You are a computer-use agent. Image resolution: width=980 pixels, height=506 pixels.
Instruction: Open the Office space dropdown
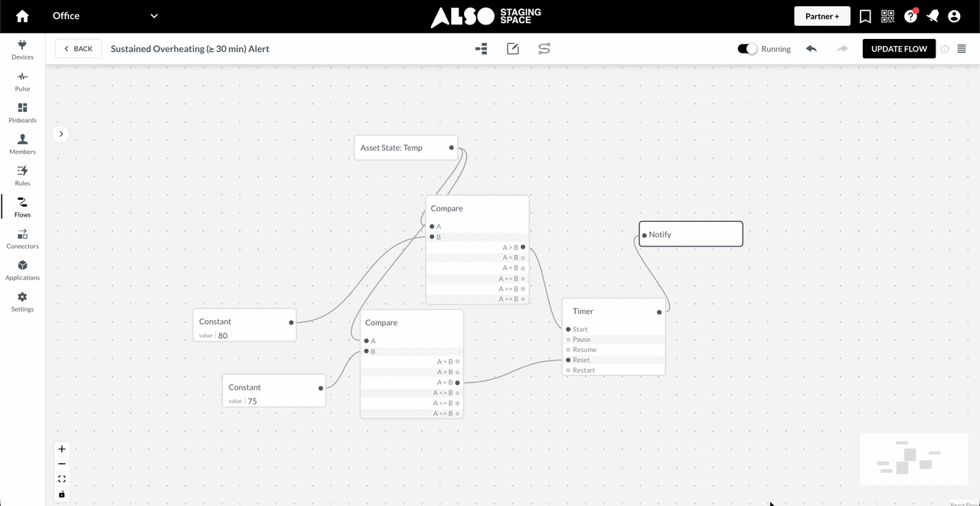(x=154, y=16)
